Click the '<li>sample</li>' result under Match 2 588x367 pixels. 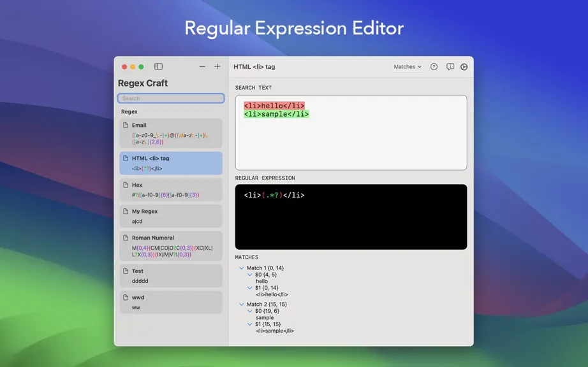(x=275, y=331)
